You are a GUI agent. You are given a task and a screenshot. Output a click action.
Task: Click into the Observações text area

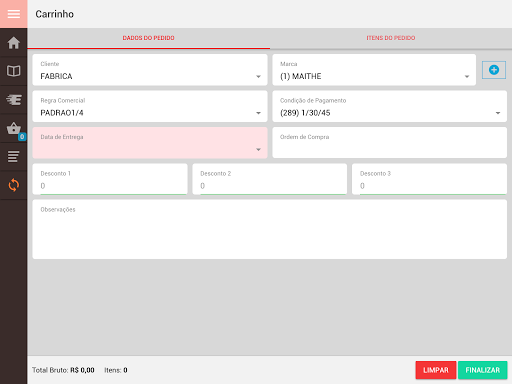click(x=270, y=229)
